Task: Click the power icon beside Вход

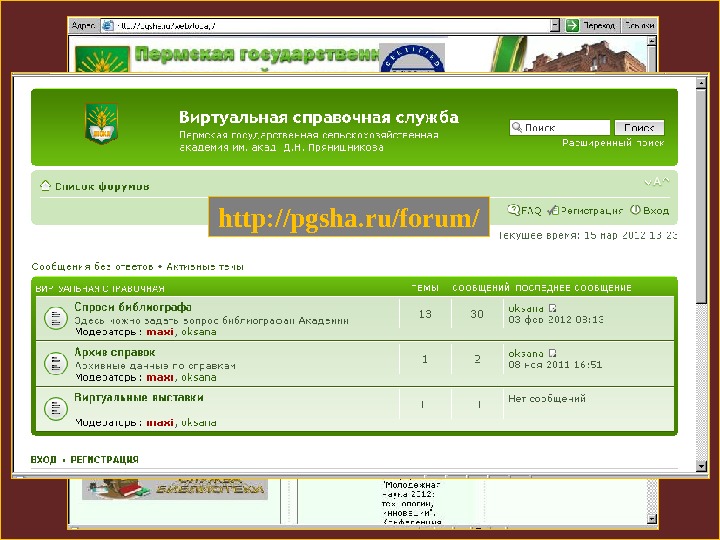Action: (x=635, y=210)
